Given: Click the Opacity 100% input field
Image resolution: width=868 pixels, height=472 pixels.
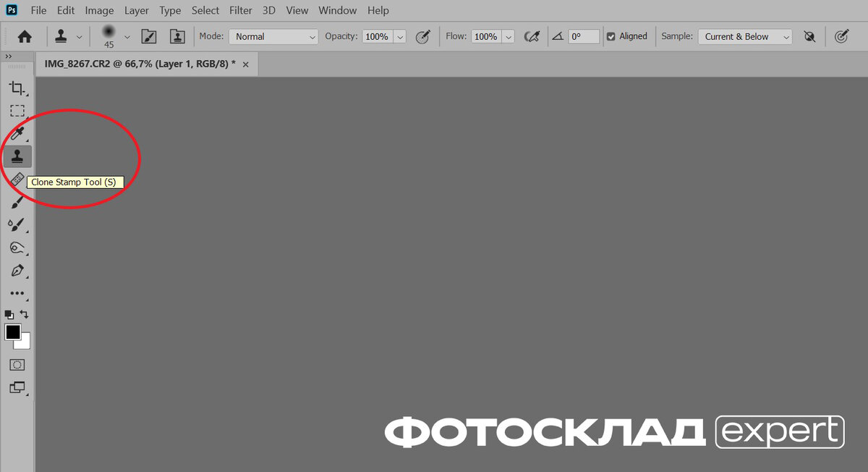Looking at the screenshot, I should [x=376, y=36].
